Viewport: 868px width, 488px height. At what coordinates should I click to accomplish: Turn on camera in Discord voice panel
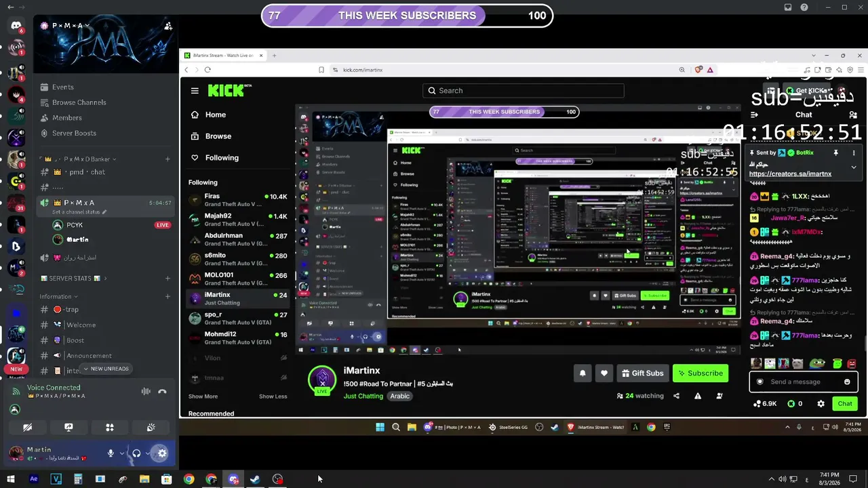coord(27,428)
